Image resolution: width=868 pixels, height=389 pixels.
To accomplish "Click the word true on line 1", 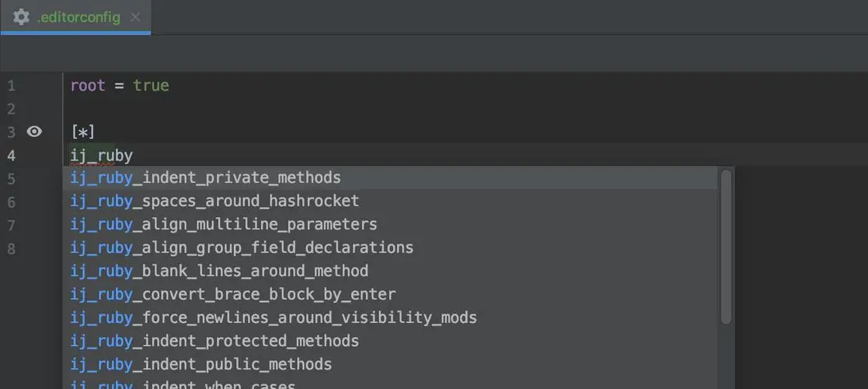I will coord(151,86).
